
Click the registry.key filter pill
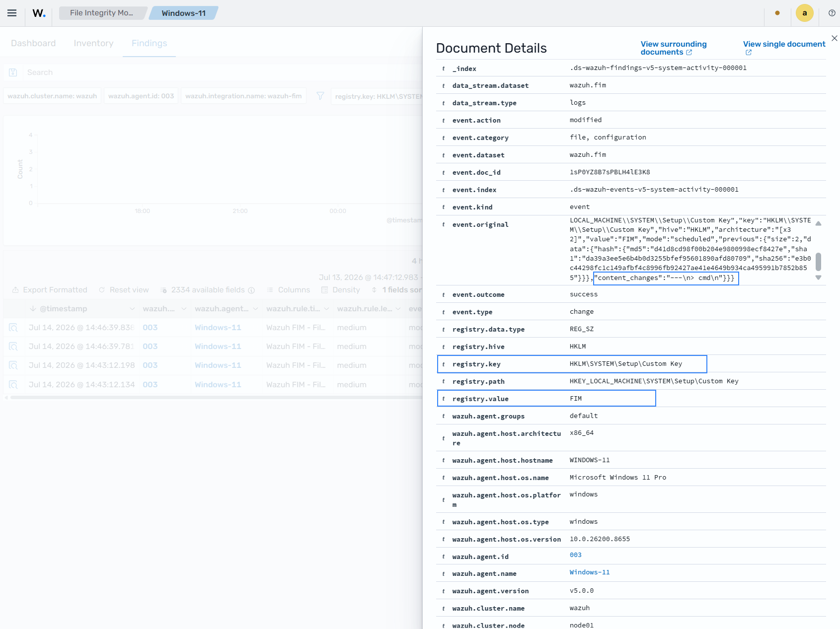click(x=377, y=96)
